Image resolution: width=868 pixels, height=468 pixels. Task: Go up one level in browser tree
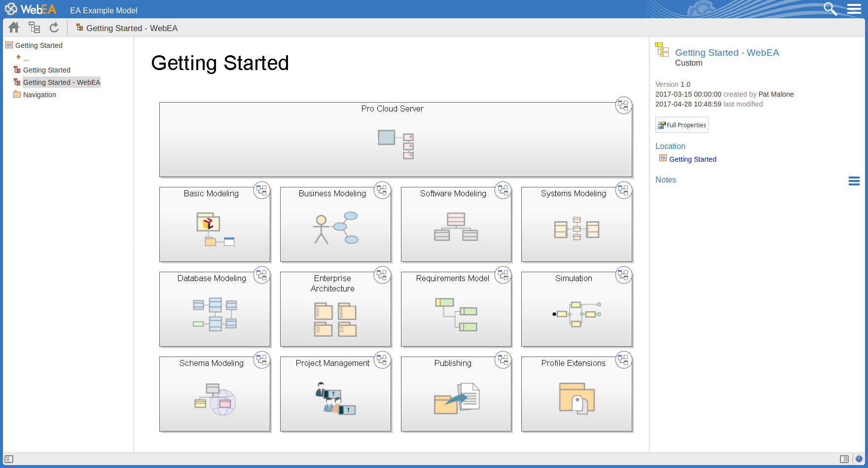pyautogui.click(x=19, y=58)
